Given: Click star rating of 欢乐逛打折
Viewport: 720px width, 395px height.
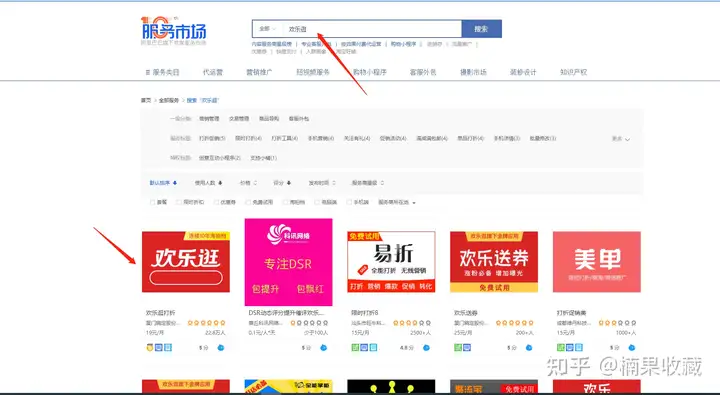Looking at the screenshot, I should [x=207, y=323].
